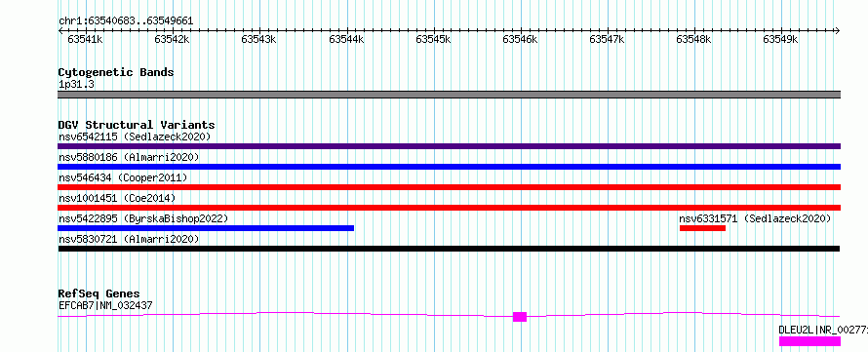Click the ruler's left arrowhead
The height and width of the screenshot is (352, 868).
point(60,31)
